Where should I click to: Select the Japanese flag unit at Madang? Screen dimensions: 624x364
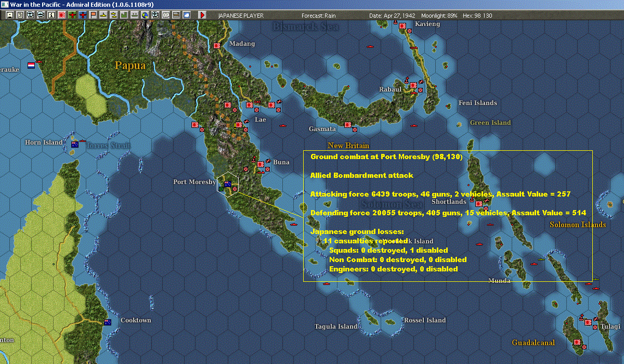pyautogui.click(x=217, y=46)
